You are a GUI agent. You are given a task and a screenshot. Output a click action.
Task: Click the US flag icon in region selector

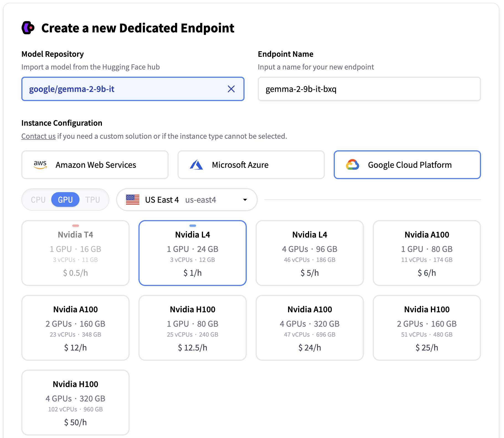point(133,200)
